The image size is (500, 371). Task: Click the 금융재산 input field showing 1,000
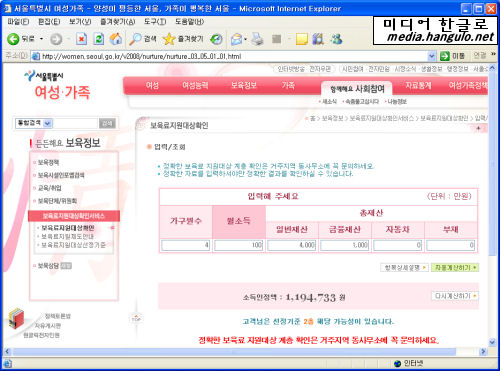coord(345,245)
